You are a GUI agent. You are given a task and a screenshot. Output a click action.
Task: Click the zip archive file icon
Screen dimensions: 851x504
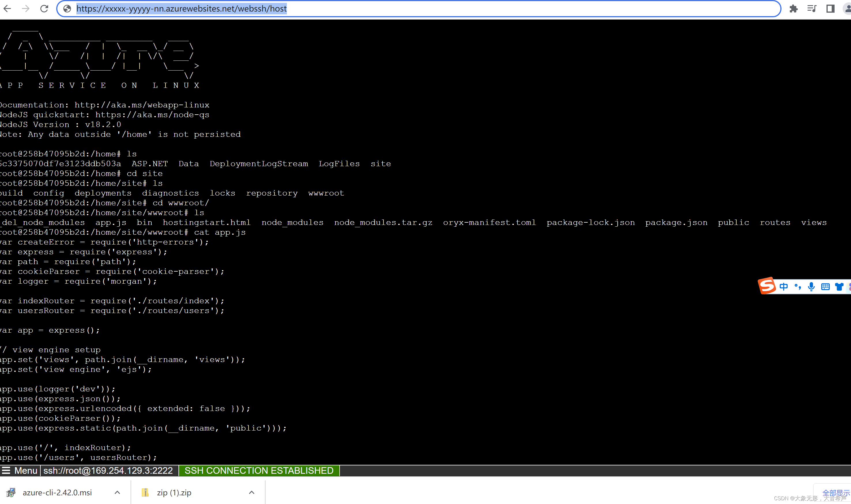tap(145, 492)
